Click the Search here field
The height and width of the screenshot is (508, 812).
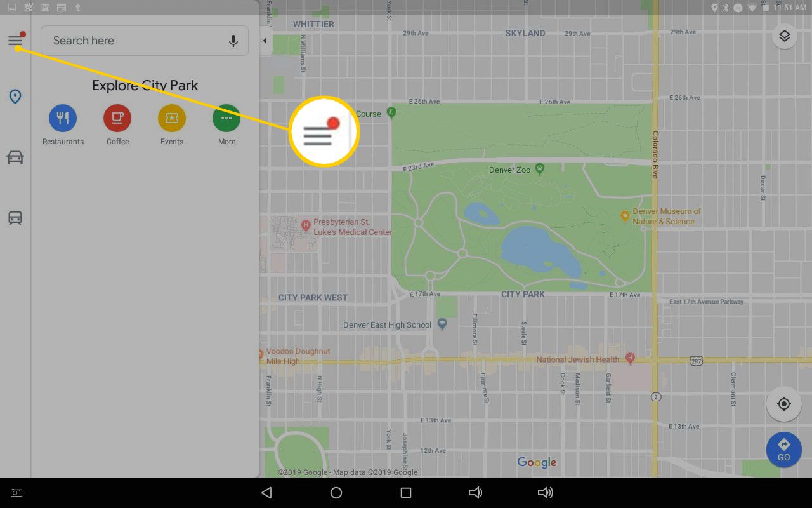[145, 41]
